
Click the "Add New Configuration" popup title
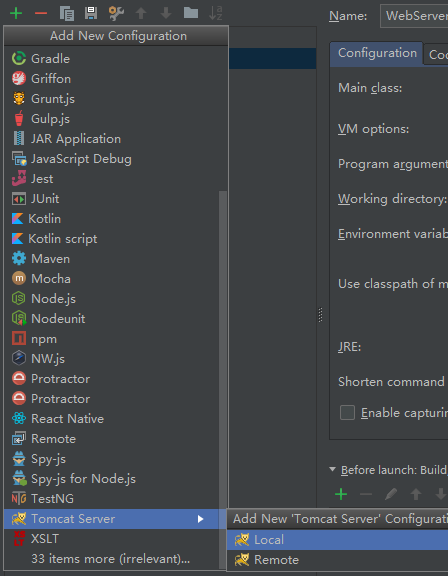pyautogui.click(x=118, y=36)
